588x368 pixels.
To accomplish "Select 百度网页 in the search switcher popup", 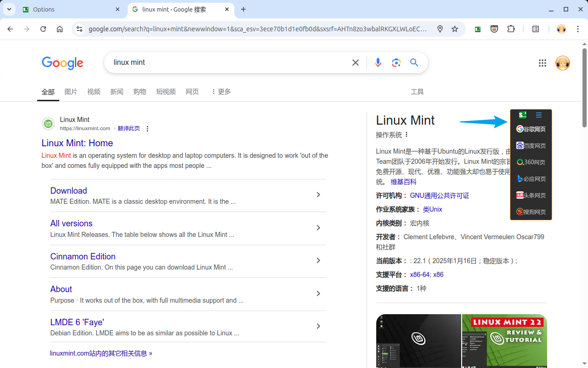I will coord(531,145).
